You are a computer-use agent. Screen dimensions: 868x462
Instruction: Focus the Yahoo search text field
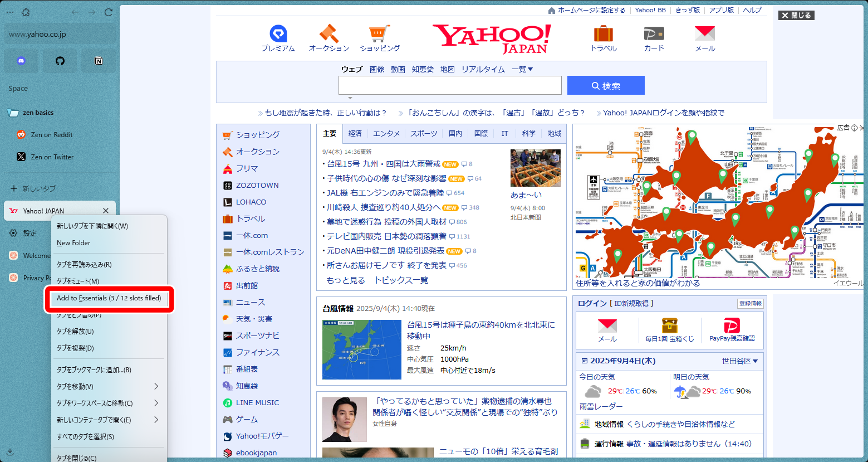coord(450,85)
